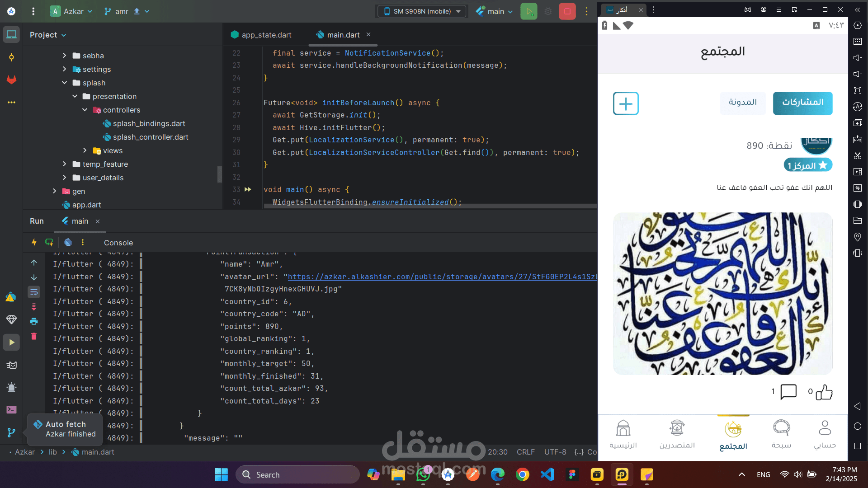Screen dimensions: 868x488
Task: Clear console with the trash icon
Action: coord(34,336)
